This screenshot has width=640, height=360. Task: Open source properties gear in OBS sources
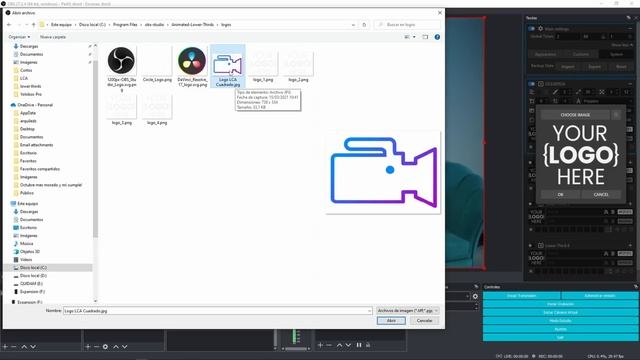[x=105, y=347]
